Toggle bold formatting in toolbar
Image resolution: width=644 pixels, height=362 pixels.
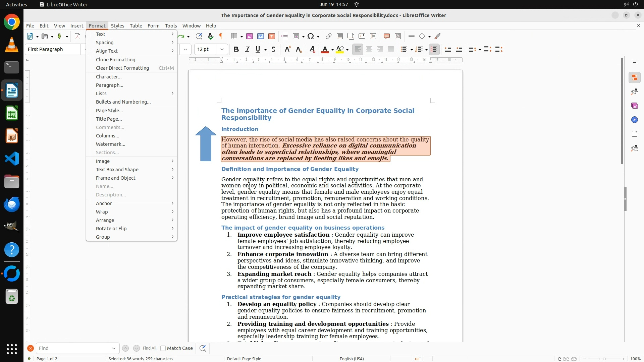[236, 49]
